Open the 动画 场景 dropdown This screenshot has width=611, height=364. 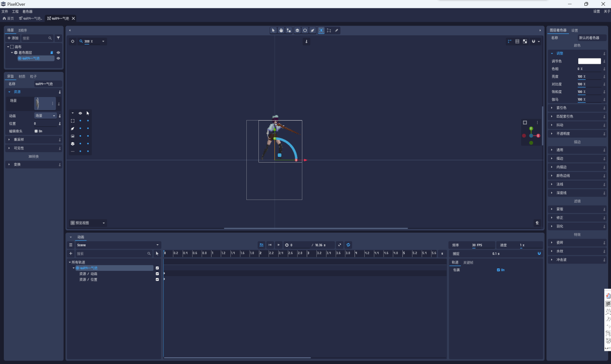tap(45, 116)
